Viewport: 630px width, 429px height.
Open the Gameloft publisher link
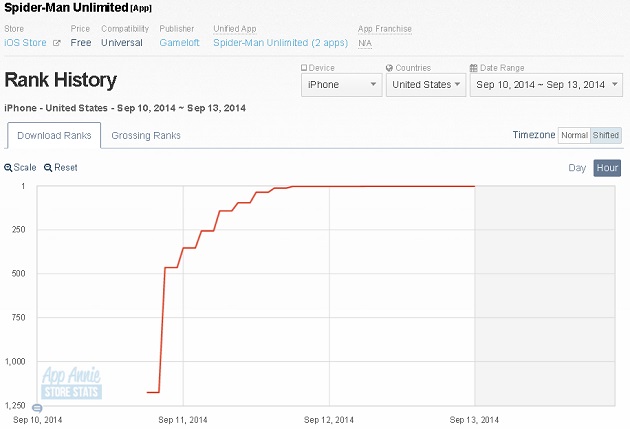click(179, 43)
